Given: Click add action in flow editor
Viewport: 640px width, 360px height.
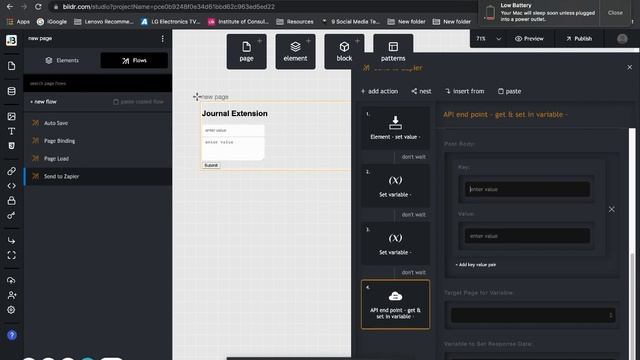Looking at the screenshot, I should 379,91.
